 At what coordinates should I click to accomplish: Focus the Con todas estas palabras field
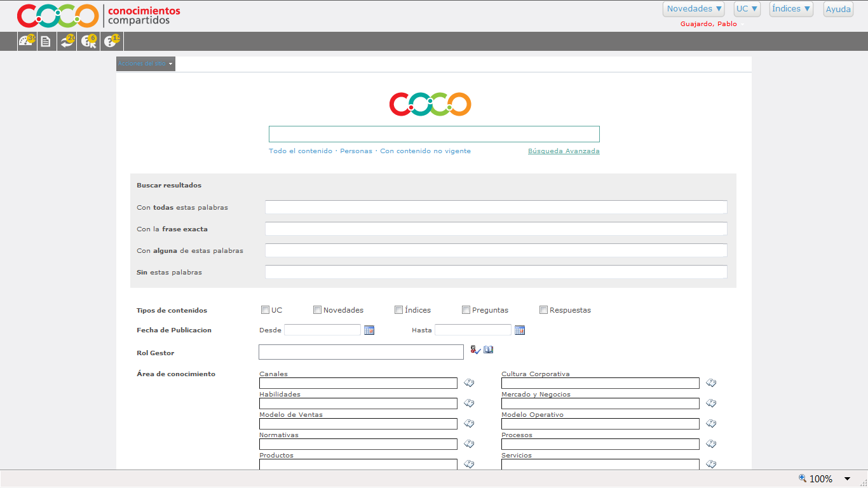point(496,207)
